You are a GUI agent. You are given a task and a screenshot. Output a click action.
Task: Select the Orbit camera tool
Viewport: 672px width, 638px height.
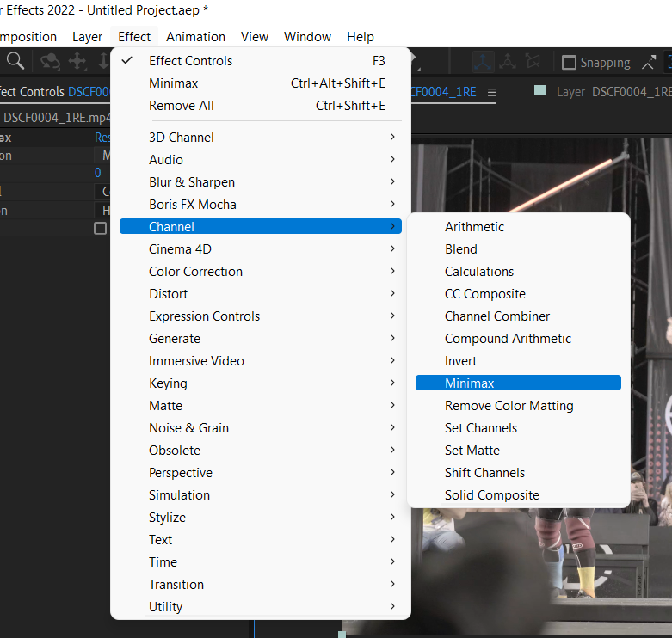coord(50,61)
